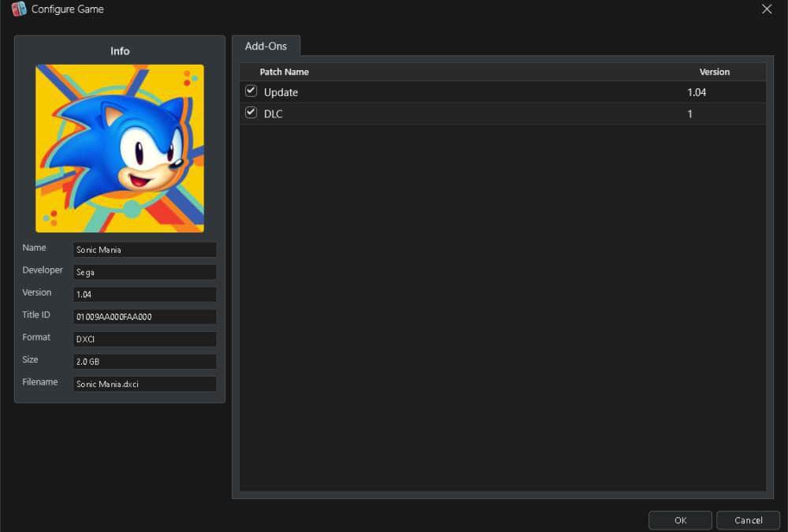Click the Size field showing 2.0 GB

coord(145,362)
